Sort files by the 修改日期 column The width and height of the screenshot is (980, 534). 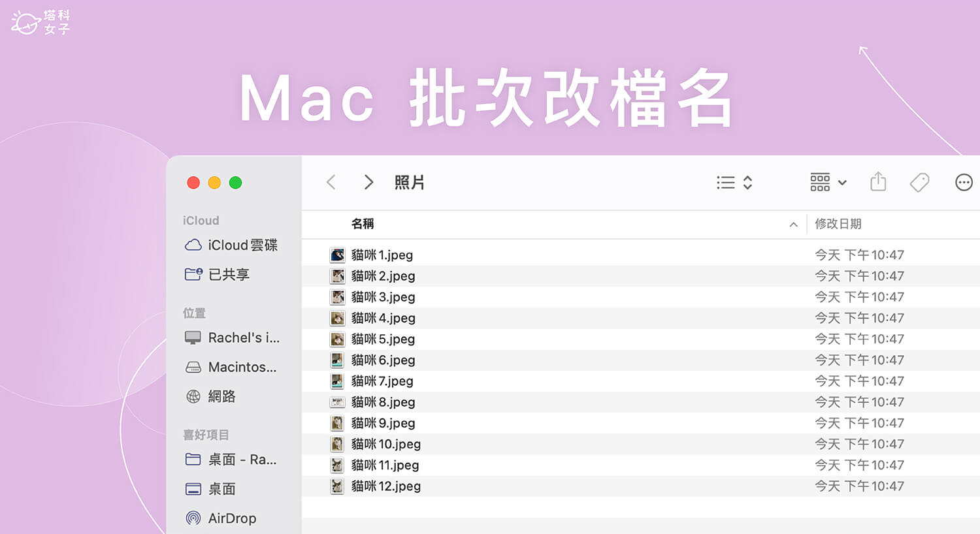click(838, 224)
